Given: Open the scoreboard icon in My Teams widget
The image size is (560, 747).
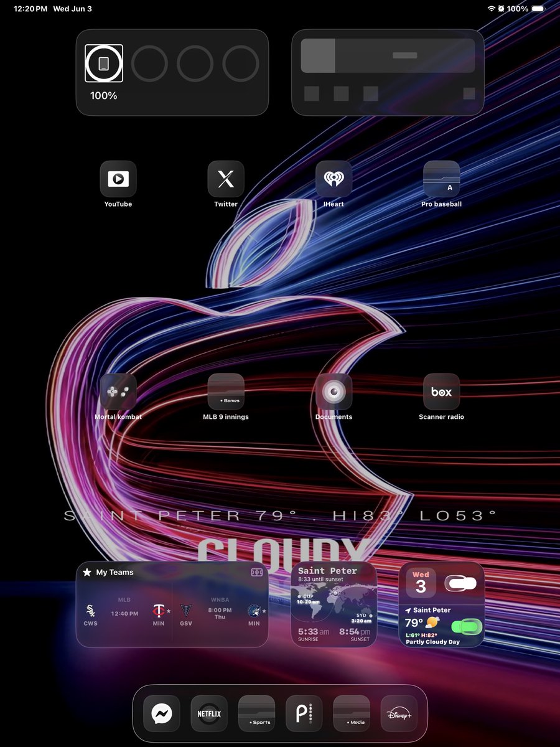Looking at the screenshot, I should (256, 572).
